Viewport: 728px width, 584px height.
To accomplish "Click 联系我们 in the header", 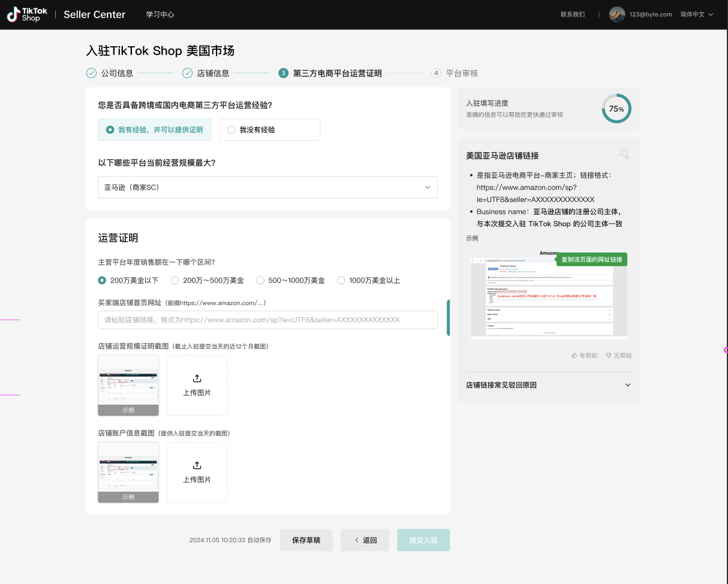I will [x=573, y=14].
